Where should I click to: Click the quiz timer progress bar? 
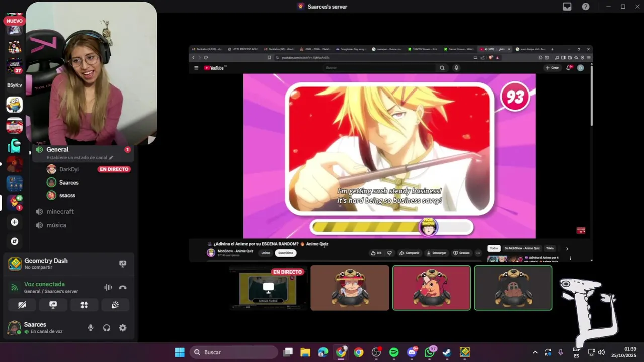click(x=391, y=228)
